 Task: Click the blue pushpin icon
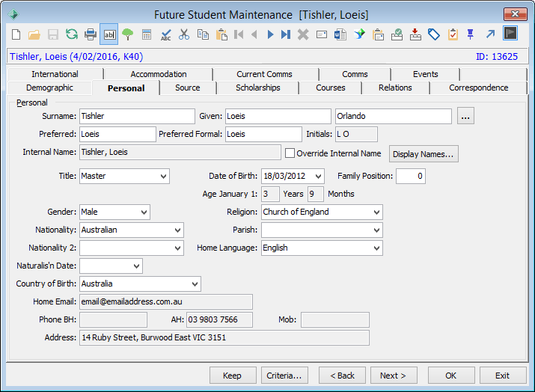point(471,34)
